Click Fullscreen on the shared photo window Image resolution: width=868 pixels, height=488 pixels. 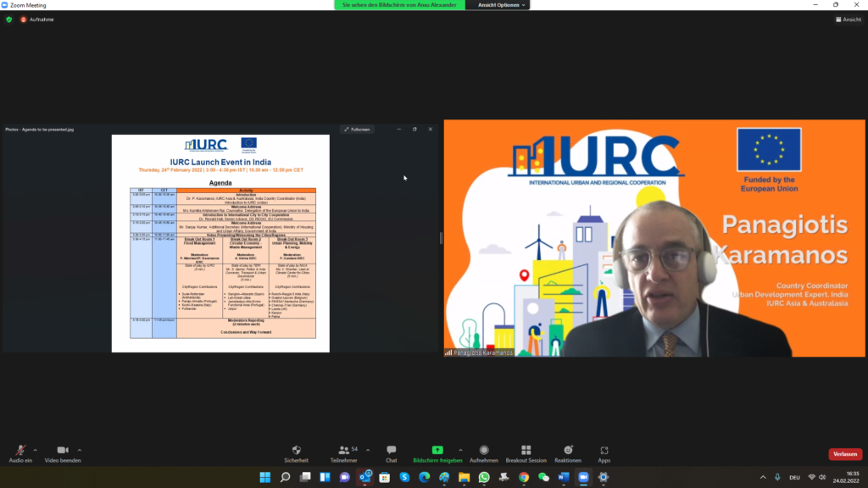tap(357, 130)
